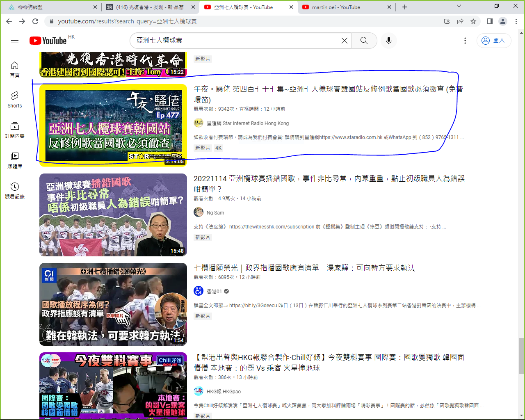Visit the HKG報 HKGpao channel

pyautogui.click(x=224, y=391)
